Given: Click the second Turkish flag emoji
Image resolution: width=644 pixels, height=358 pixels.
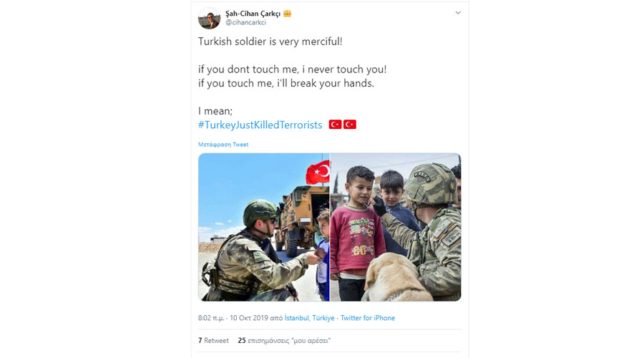Looking at the screenshot, I should tap(349, 125).
